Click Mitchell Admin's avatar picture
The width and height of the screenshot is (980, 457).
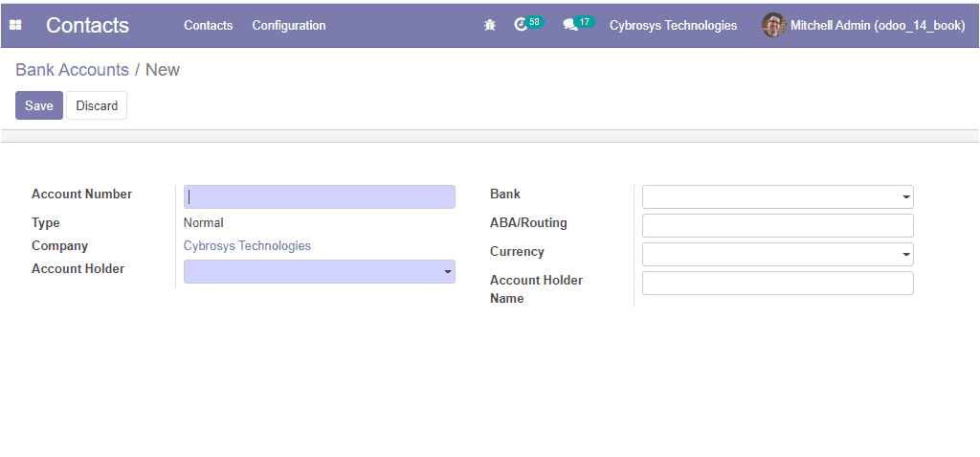773,25
